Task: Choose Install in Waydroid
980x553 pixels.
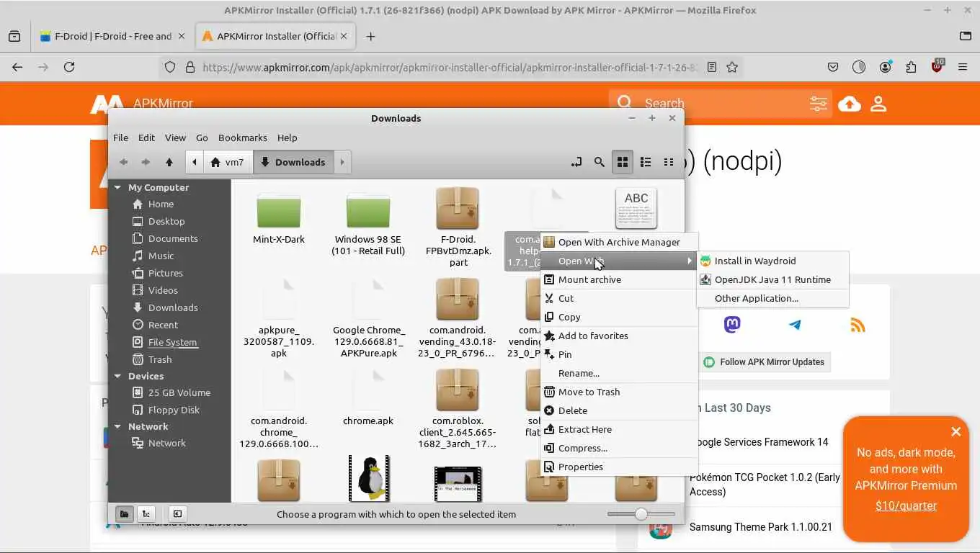Action: (772, 261)
